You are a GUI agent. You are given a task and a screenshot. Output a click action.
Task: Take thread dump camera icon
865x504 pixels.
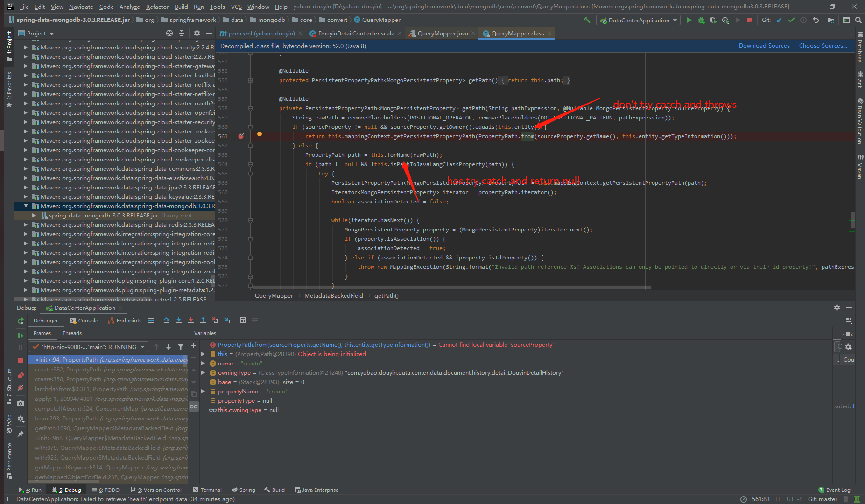(21, 403)
